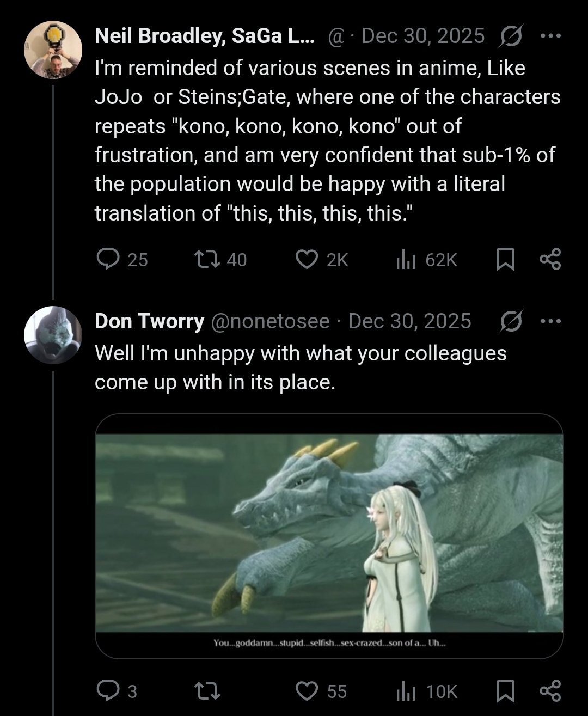Like Neil Broadley's tweet
Screen dimensions: 588x716
[307, 260]
